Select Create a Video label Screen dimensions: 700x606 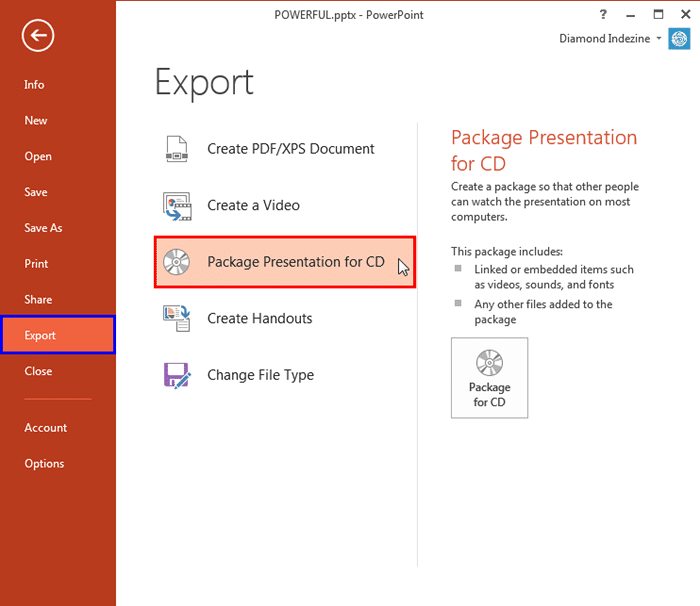tap(253, 205)
